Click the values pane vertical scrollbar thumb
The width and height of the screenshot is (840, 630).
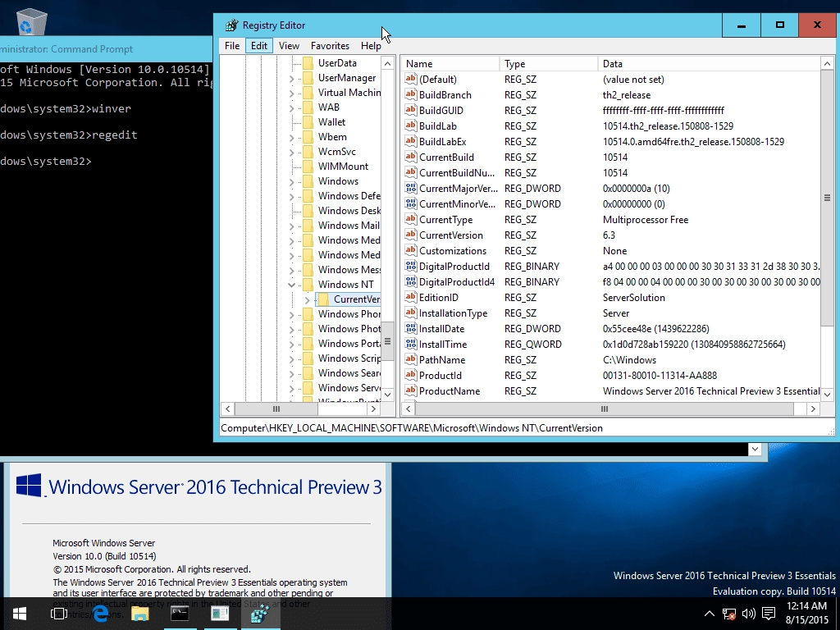tap(827, 197)
